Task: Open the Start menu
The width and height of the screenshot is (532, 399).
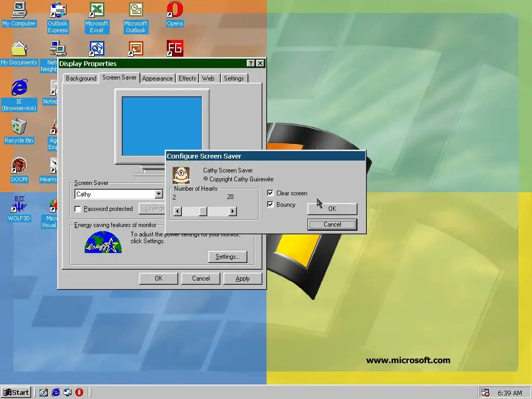Action: click(16, 393)
